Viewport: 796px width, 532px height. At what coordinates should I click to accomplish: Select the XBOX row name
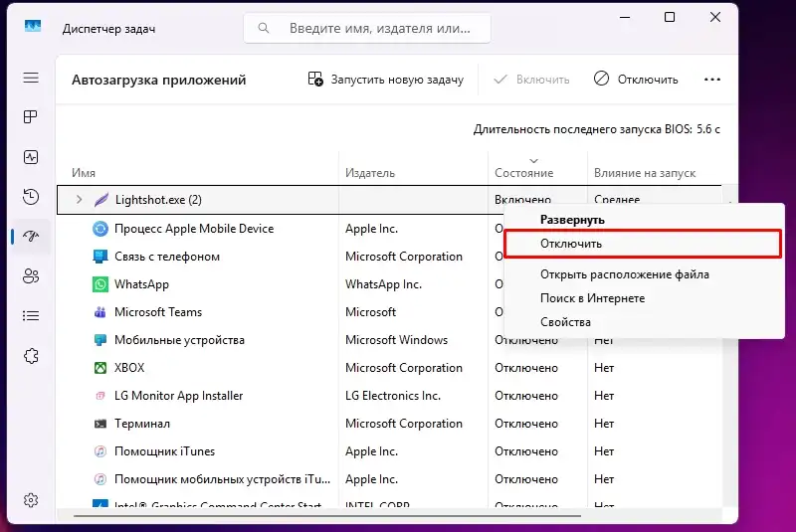tap(129, 368)
